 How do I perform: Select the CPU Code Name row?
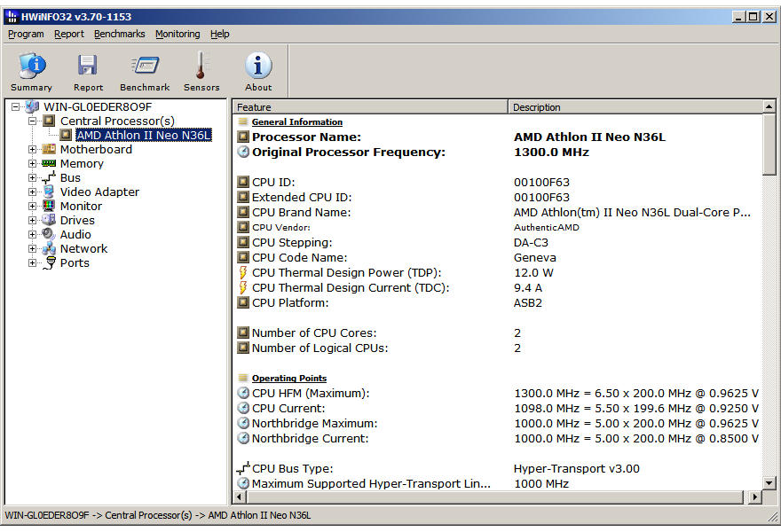(x=497, y=257)
